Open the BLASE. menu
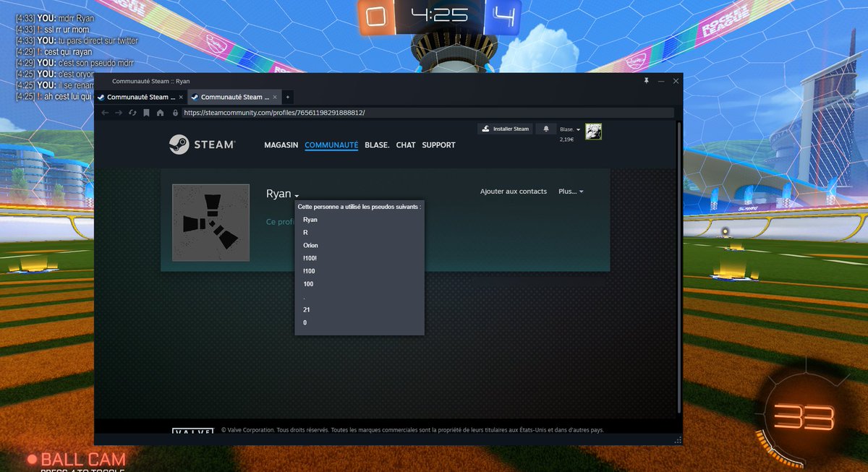The image size is (868, 472). click(377, 145)
